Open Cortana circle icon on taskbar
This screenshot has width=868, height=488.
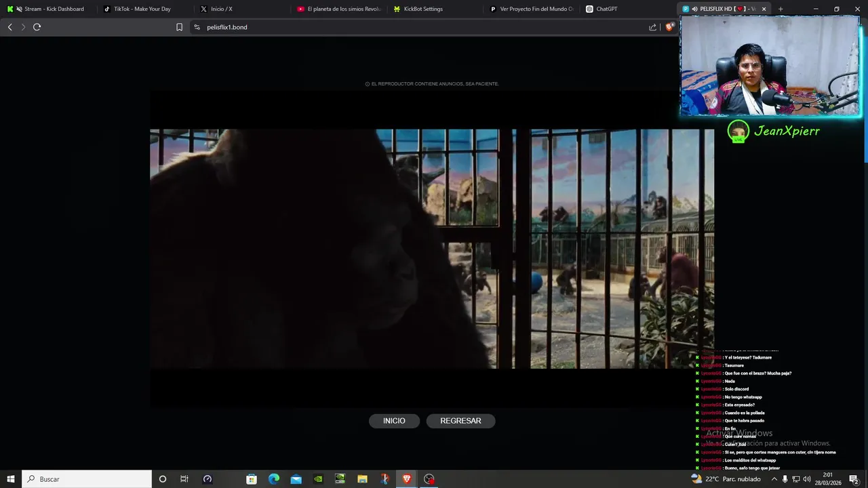tap(162, 479)
